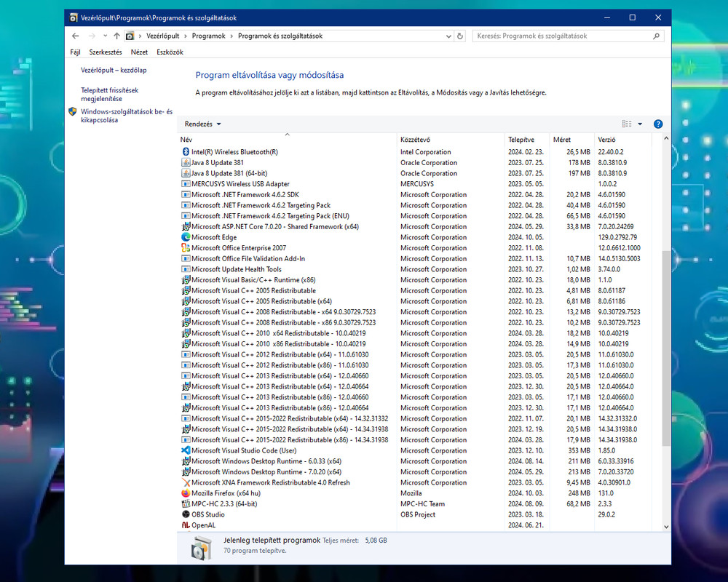Expand the chevron after Programok breadcrumb

point(232,36)
